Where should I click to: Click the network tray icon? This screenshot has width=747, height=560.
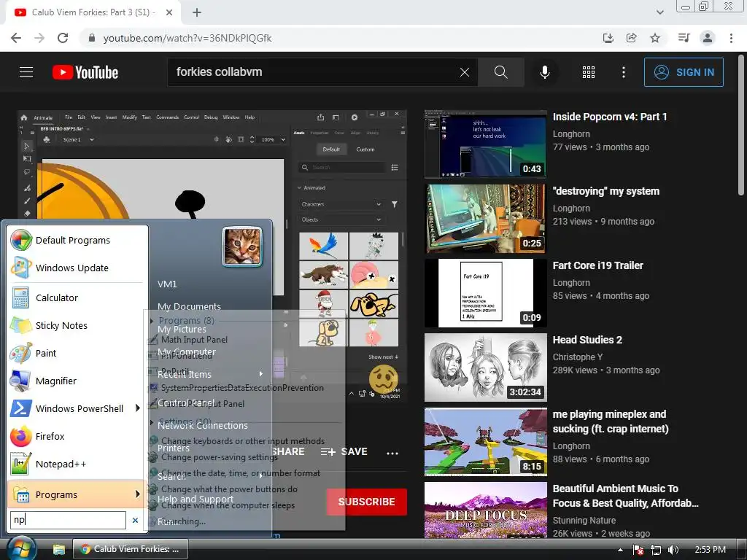pos(656,550)
